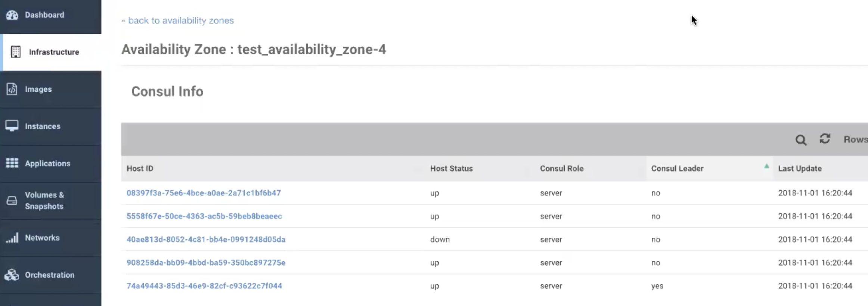Sort by Last Update column header
Image resolution: width=868 pixels, height=306 pixels.
click(800, 169)
